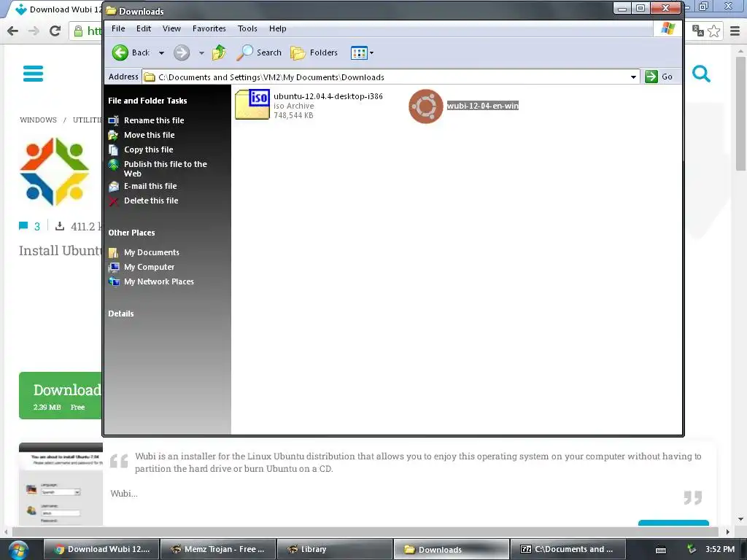Switch to C:\Documents and taskbar button
The height and width of the screenshot is (560, 747).
click(x=568, y=549)
